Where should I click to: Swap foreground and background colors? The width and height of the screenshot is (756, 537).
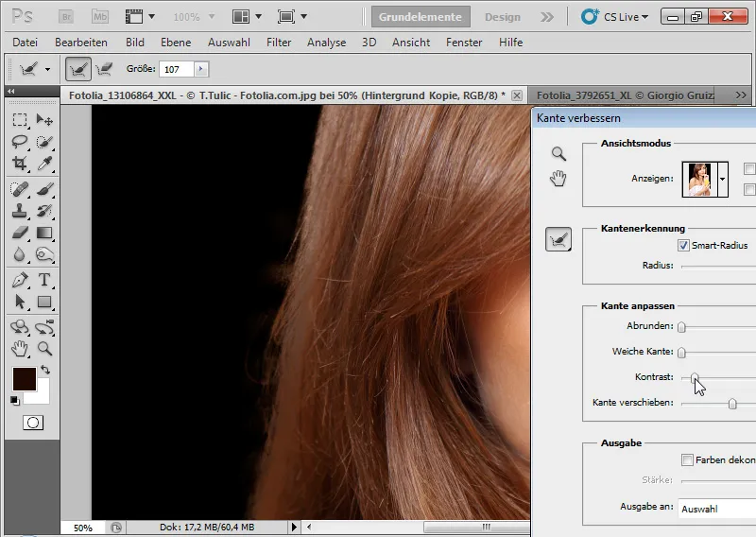coord(45,370)
